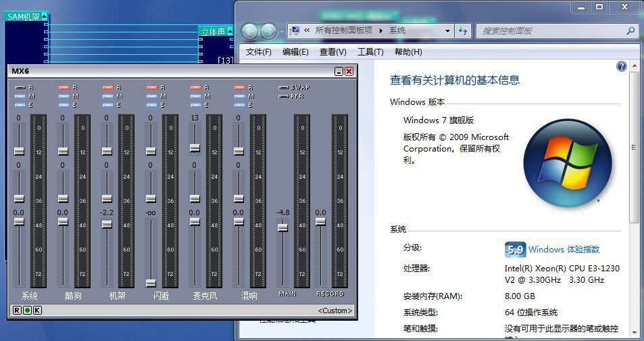Toggle M mute on the 混响 channel
Viewport: 644px width, 341px height.
(240, 96)
